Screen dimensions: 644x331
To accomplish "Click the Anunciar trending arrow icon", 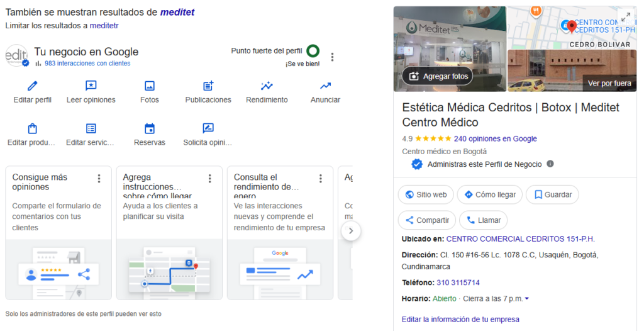I will [x=325, y=86].
